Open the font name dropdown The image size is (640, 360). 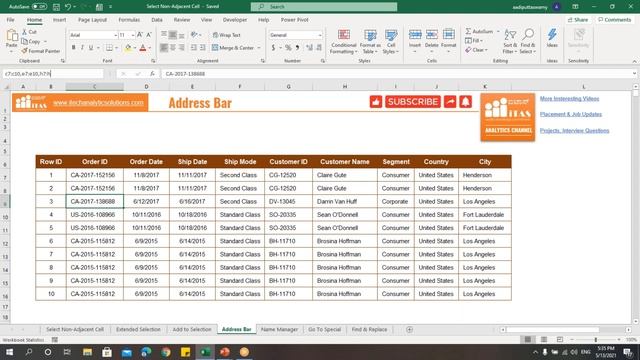115,36
